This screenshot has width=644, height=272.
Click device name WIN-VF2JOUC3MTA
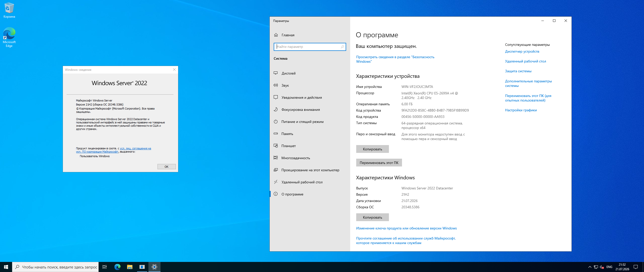[417, 87]
